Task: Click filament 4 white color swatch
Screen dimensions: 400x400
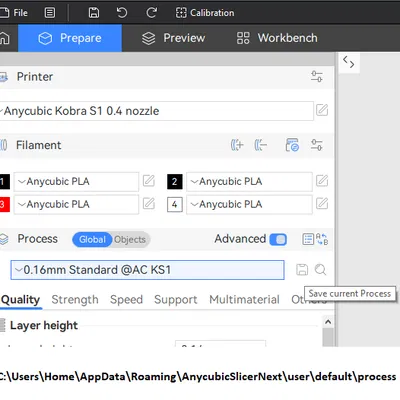Action: (x=175, y=204)
